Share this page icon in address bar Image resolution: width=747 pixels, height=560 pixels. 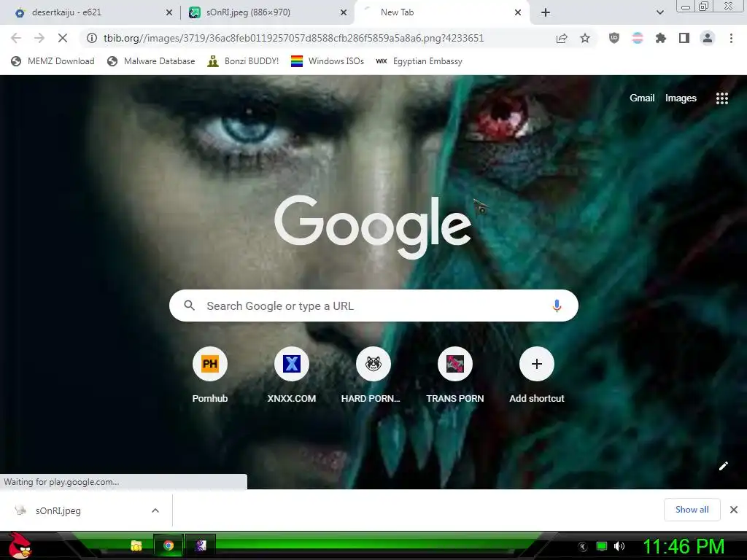tap(562, 39)
